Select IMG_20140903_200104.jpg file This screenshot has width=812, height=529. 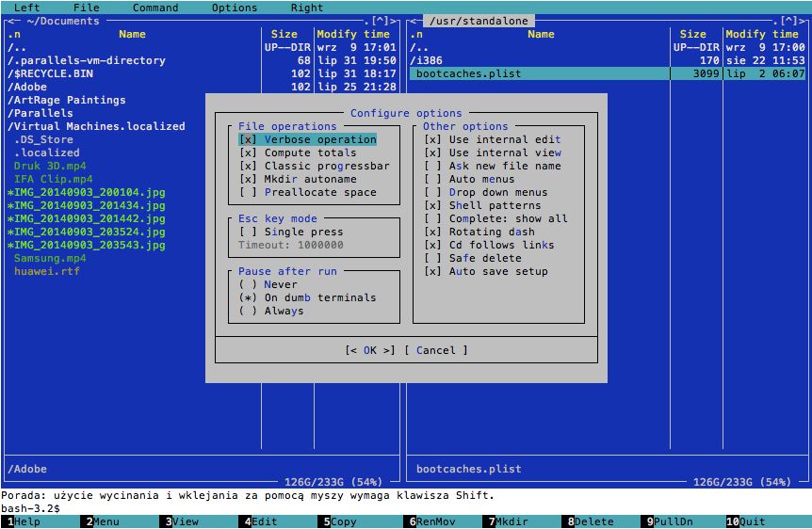coord(86,193)
